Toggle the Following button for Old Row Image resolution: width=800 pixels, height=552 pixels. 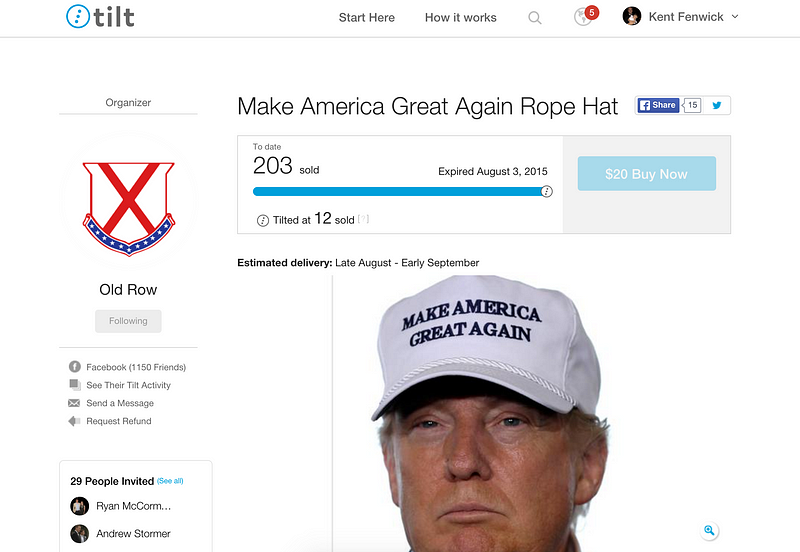pyautogui.click(x=128, y=321)
